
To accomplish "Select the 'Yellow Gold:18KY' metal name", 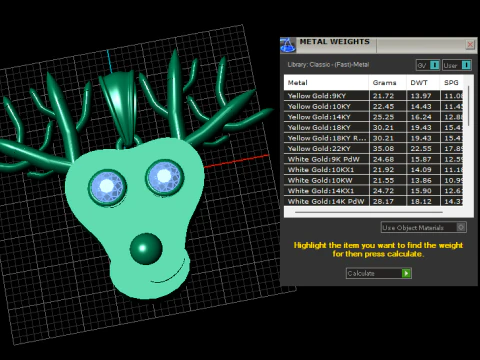I will [319, 128].
